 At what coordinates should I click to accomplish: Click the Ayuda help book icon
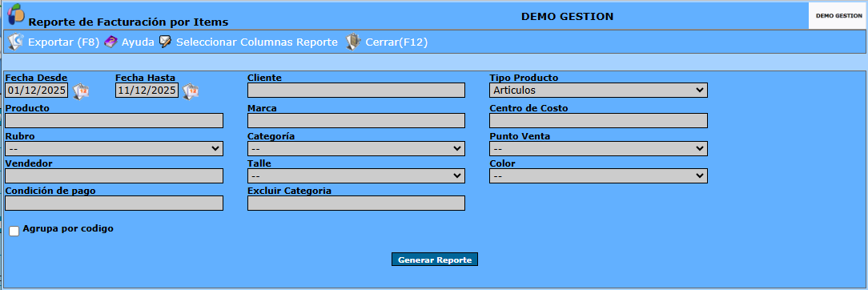click(111, 42)
